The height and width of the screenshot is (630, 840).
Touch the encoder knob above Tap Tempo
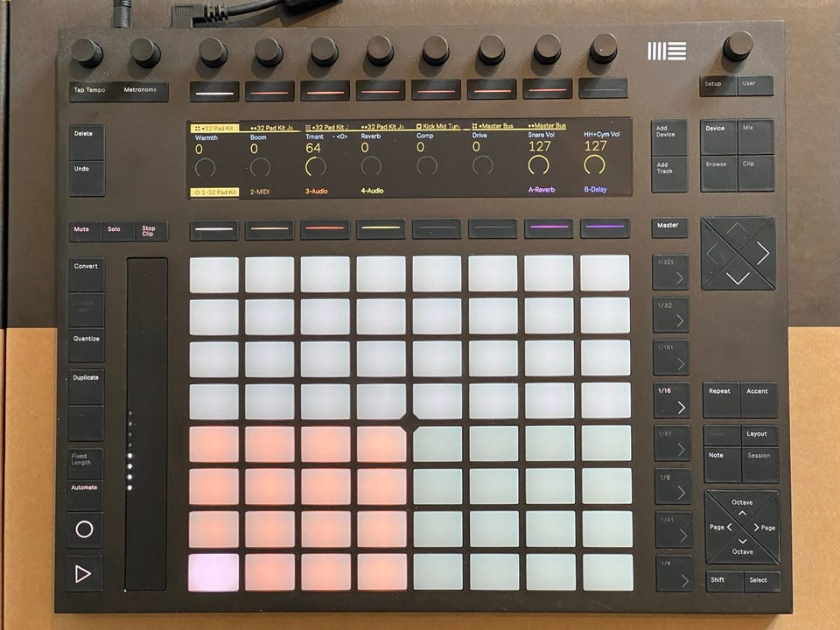pos(87,52)
